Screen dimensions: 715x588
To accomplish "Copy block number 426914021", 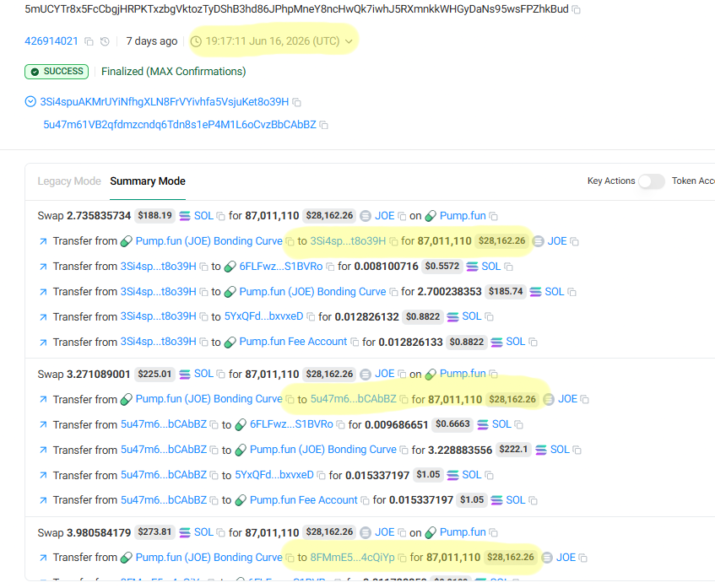I will pos(89,41).
